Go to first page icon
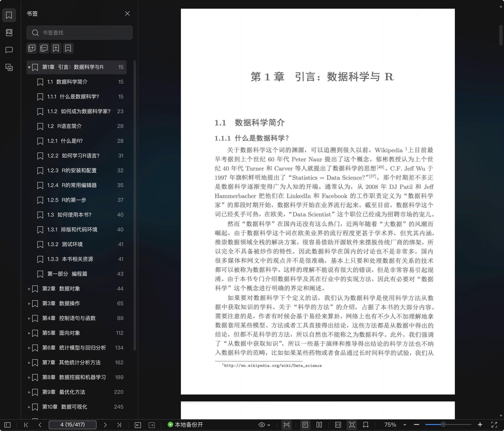This screenshot has width=504, height=431. (x=26, y=425)
